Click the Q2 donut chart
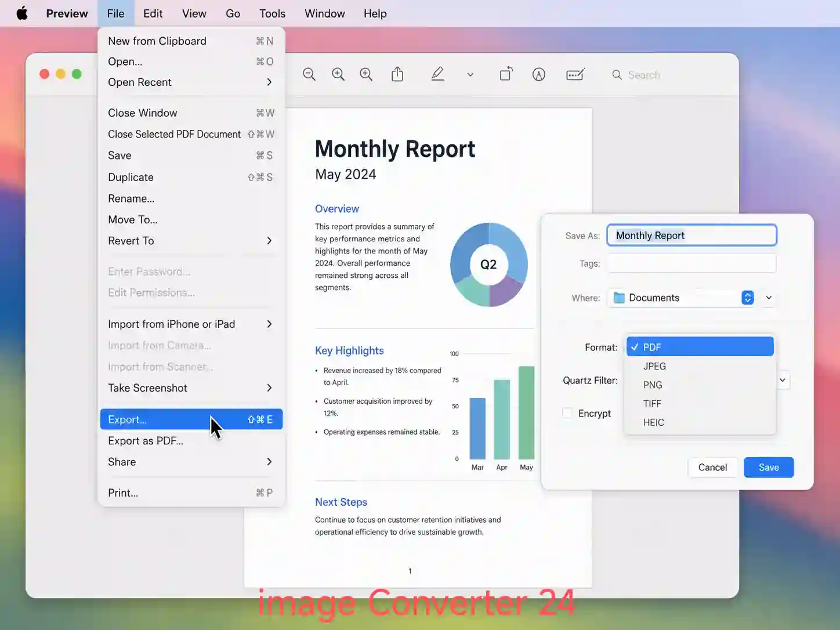 [489, 265]
